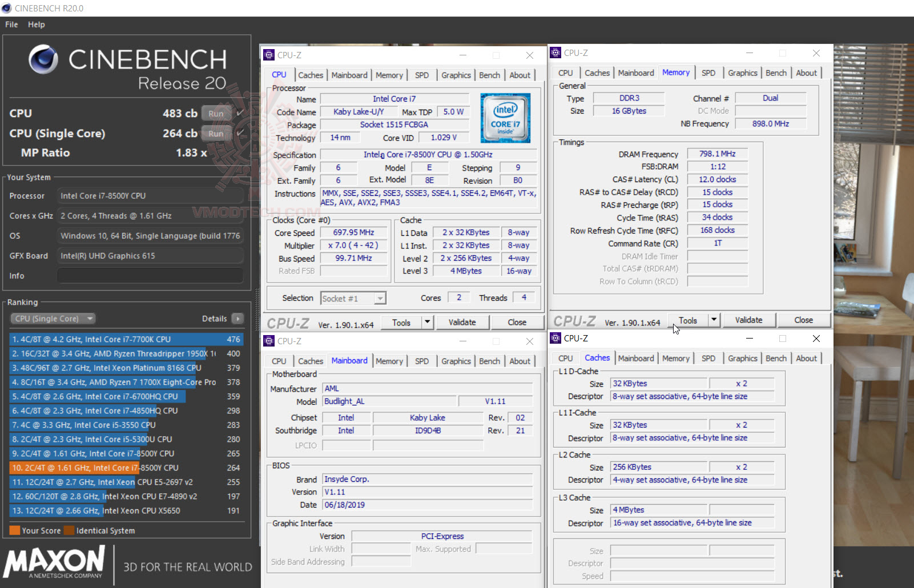Click Validate in the Memory-tab CPU-Z window
The width and height of the screenshot is (914, 588).
tap(749, 320)
